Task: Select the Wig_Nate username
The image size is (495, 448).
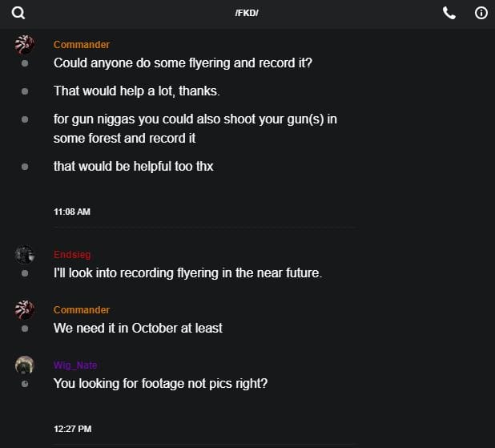Action: (75, 365)
